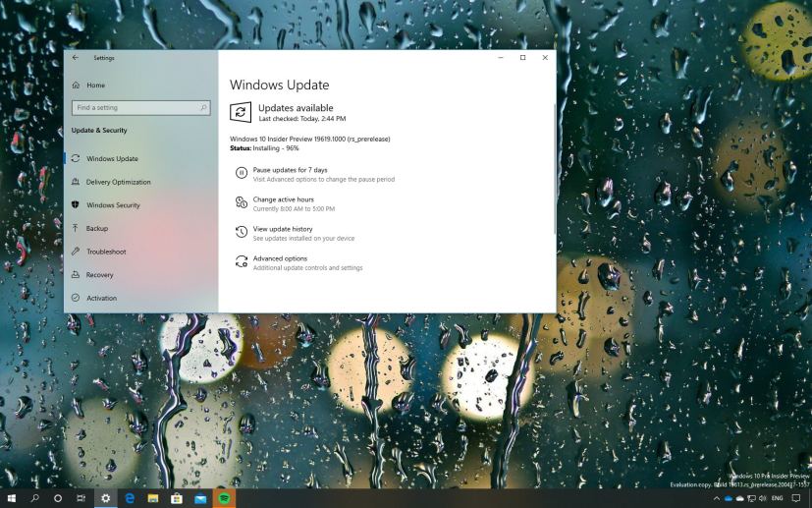Click the Recovery sidebar icon
Image resolution: width=812 pixels, height=508 pixels.
tap(76, 274)
